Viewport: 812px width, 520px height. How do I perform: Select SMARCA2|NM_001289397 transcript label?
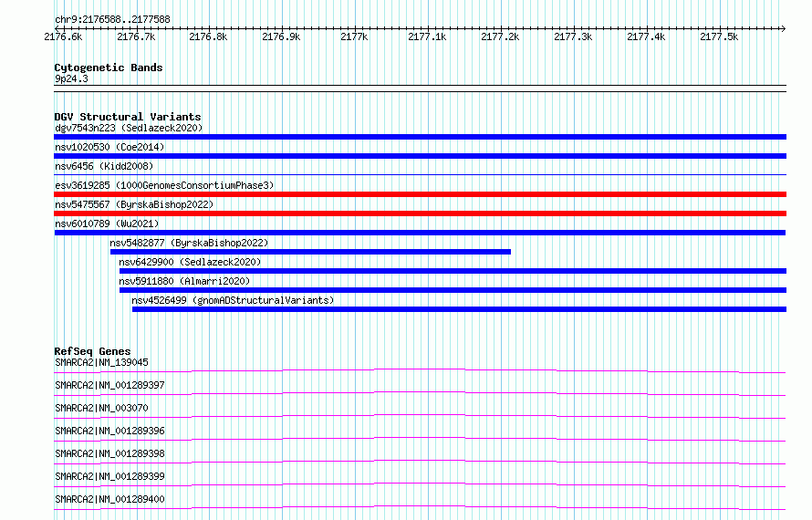click(109, 385)
